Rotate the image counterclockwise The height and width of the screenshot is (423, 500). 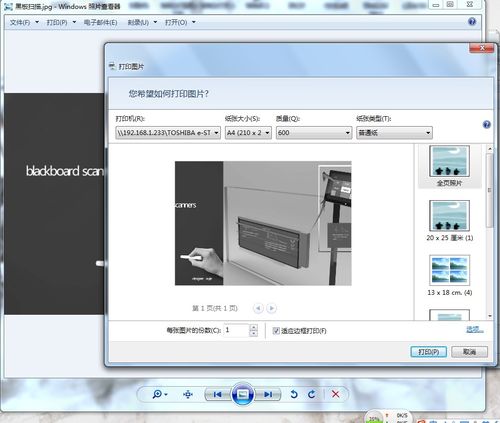(x=294, y=395)
